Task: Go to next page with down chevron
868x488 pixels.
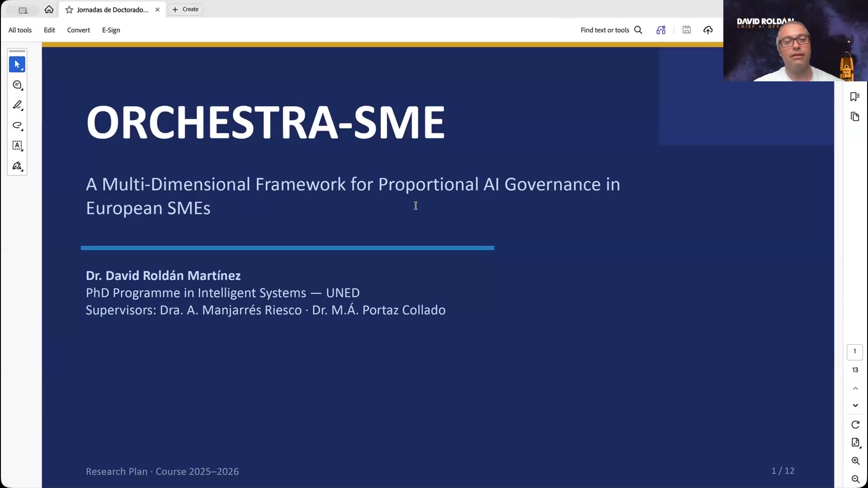Action: 855,405
